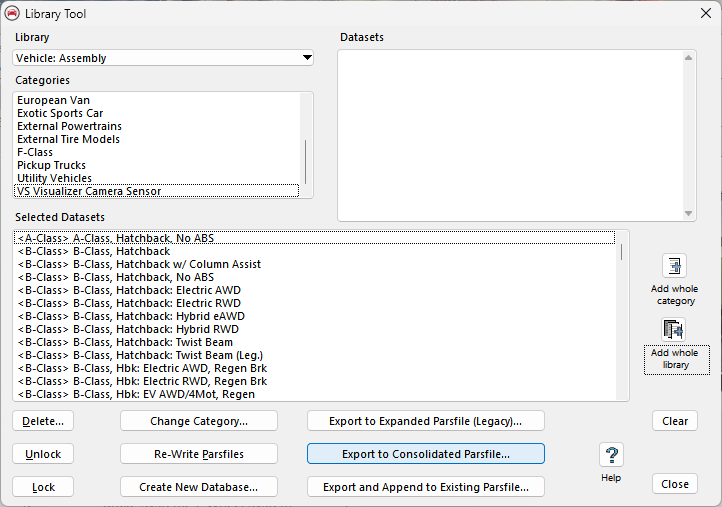This screenshot has width=722, height=507.
Task: Click the Library Tool title bar icon
Action: click(x=12, y=12)
